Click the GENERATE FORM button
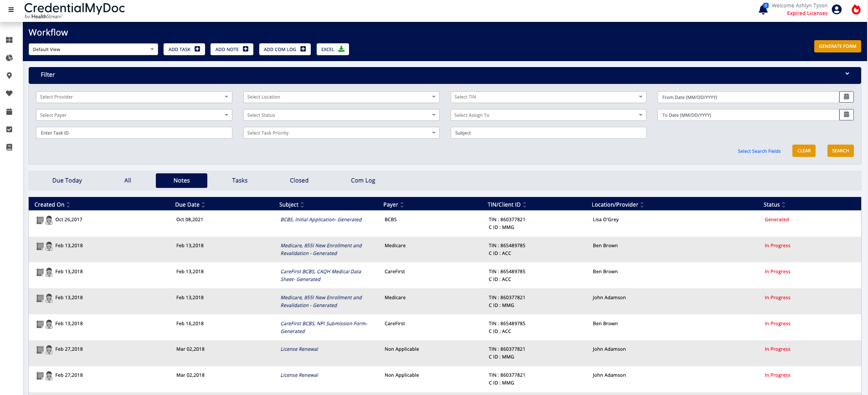This screenshot has height=395, width=868. click(x=837, y=46)
